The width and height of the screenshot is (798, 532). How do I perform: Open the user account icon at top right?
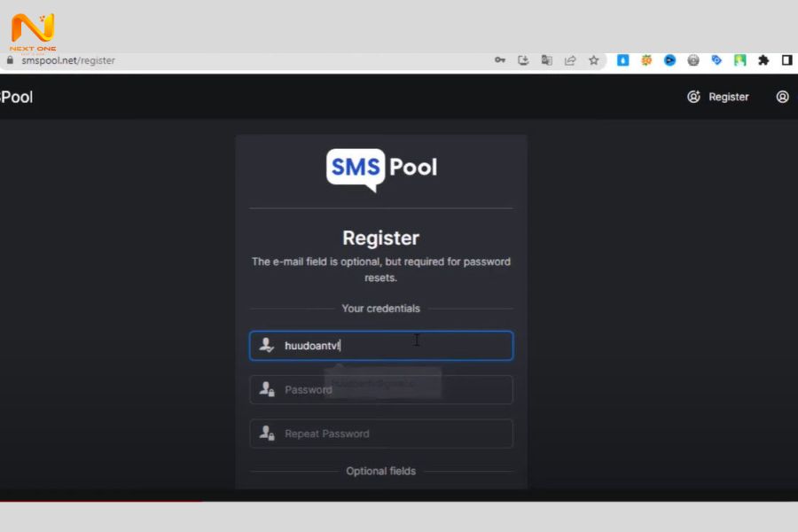[782, 97]
